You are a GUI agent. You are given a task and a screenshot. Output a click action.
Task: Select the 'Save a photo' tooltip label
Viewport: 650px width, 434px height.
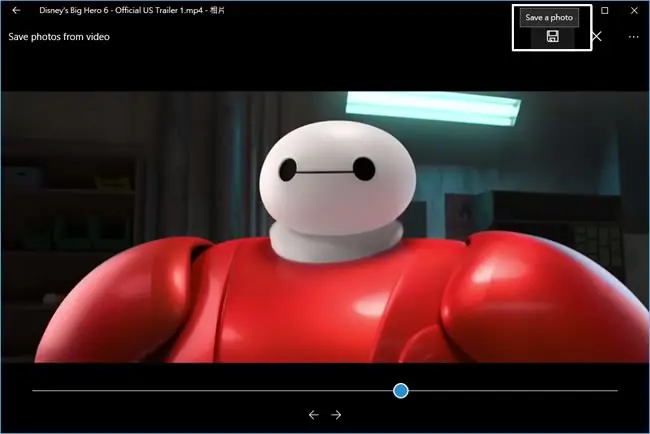point(549,17)
